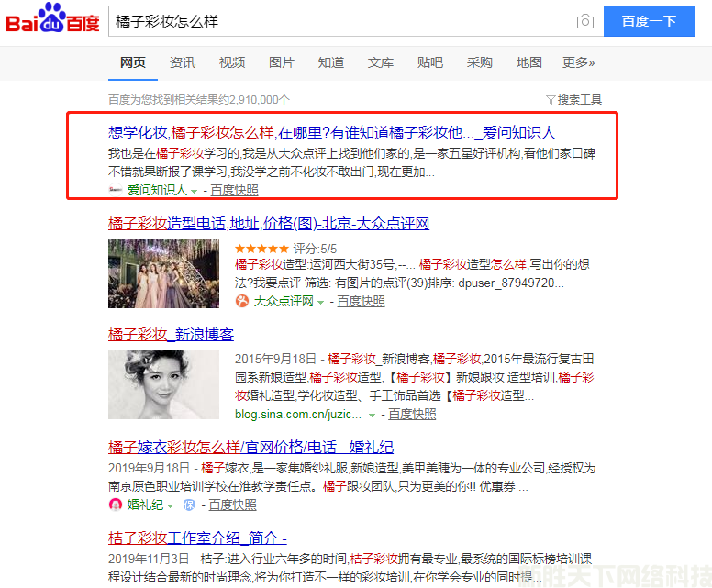Click the 爱问知识人 site favicon
This screenshot has height=588, width=712.
click(116, 190)
